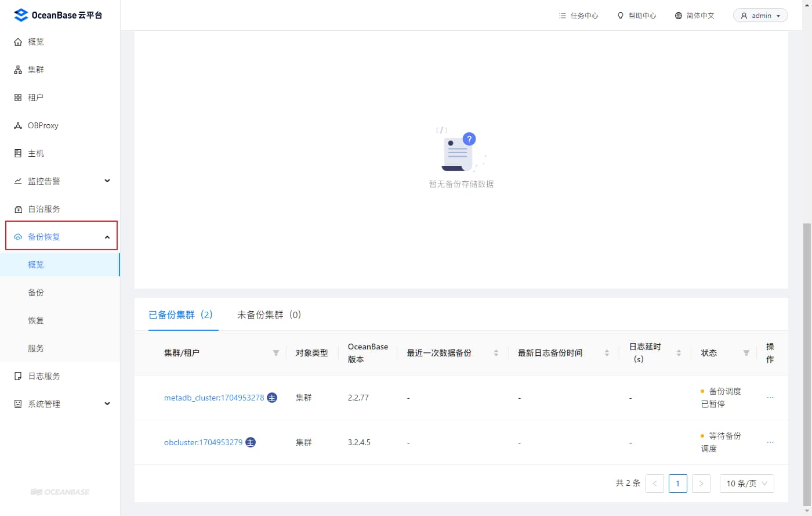Open the admin account dropdown
This screenshot has height=516, width=812.
760,16
